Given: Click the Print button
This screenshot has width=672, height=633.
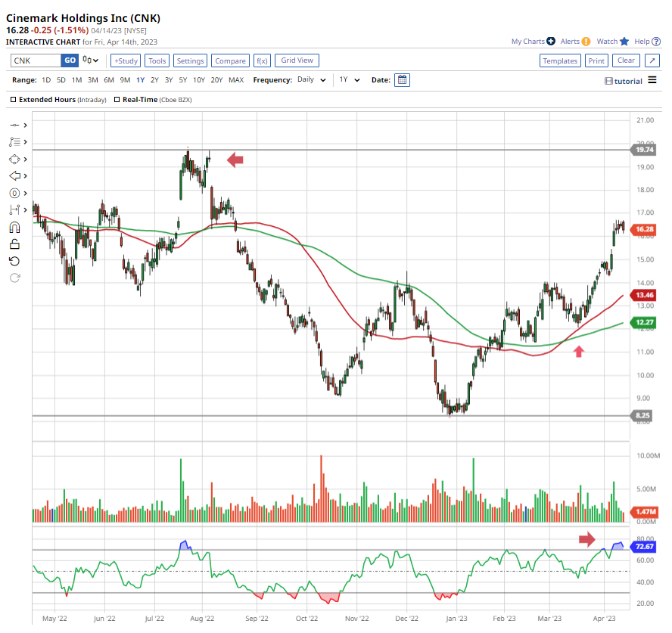Looking at the screenshot, I should point(596,61).
